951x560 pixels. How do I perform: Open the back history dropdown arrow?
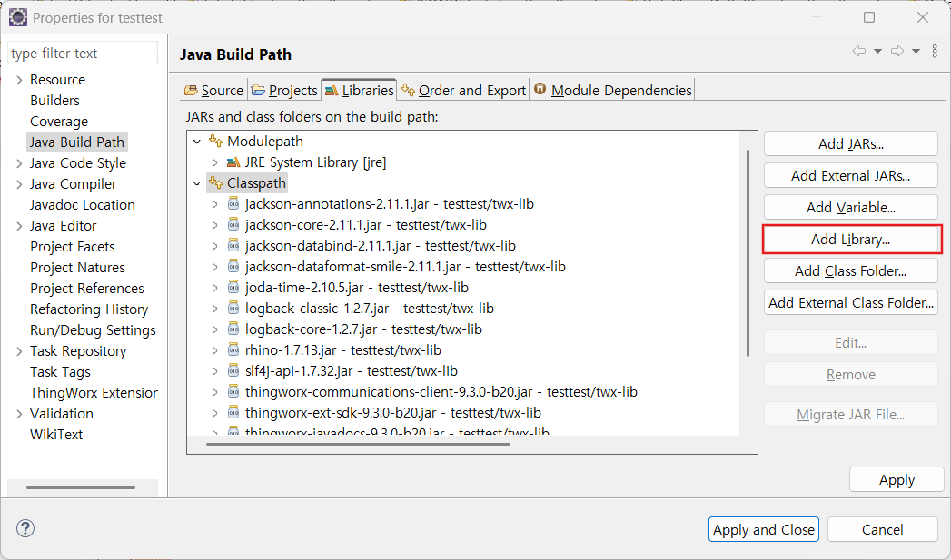[x=877, y=52]
